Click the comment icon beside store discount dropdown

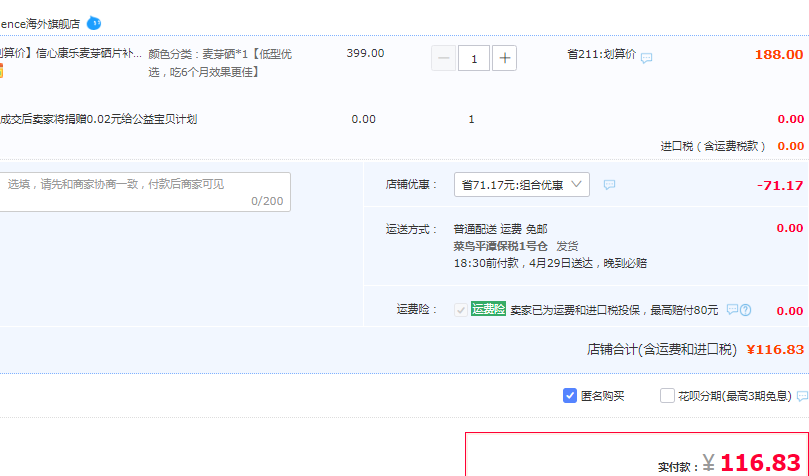pos(609,185)
